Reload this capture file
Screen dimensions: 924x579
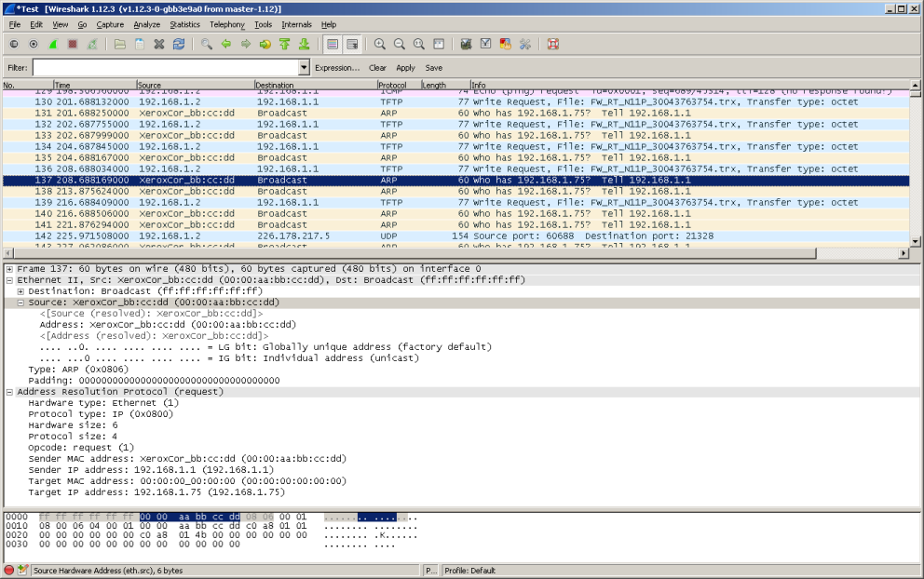[179, 44]
